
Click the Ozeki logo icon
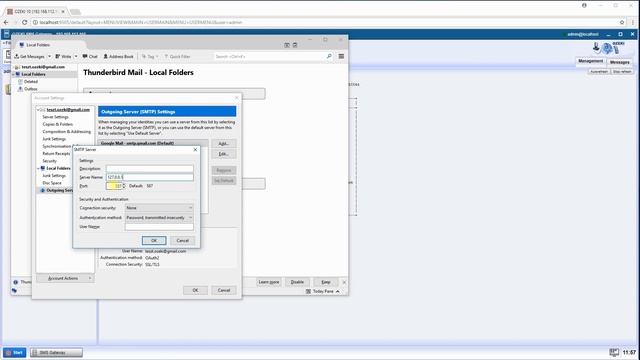click(x=608, y=48)
